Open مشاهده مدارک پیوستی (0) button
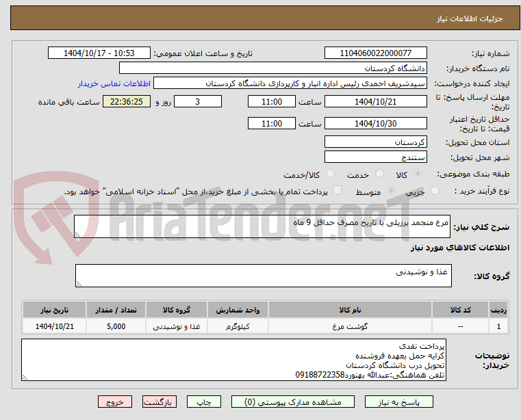 coord(293,402)
